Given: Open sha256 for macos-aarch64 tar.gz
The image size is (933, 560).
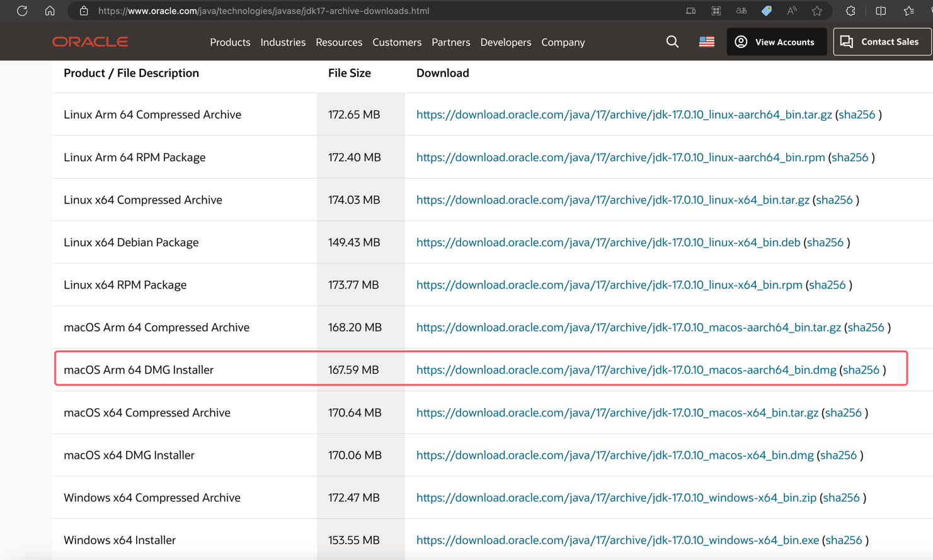Looking at the screenshot, I should pyautogui.click(x=866, y=328).
